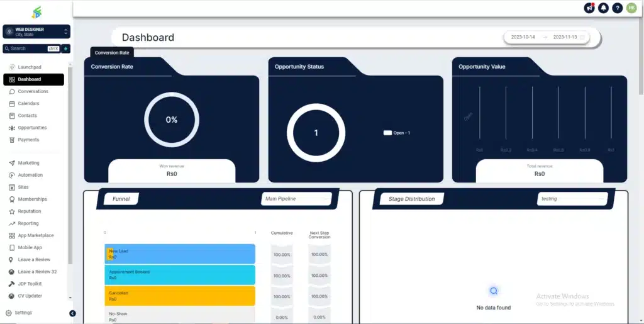644x324 pixels.
Task: Click the sparkle quick-action icon beside search
Action: pos(65,48)
